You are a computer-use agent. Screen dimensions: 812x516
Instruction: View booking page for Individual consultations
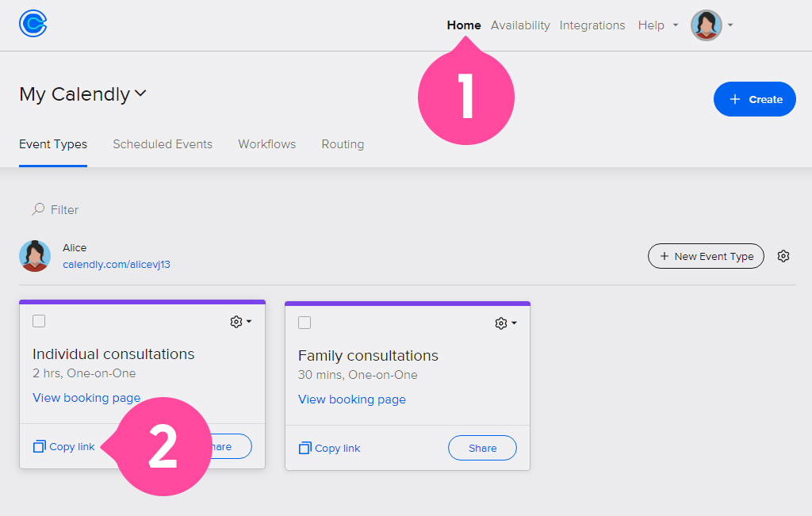[86, 398]
